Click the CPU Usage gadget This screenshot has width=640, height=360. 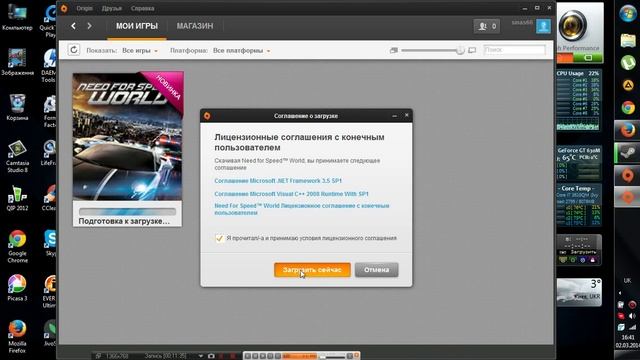(x=579, y=100)
